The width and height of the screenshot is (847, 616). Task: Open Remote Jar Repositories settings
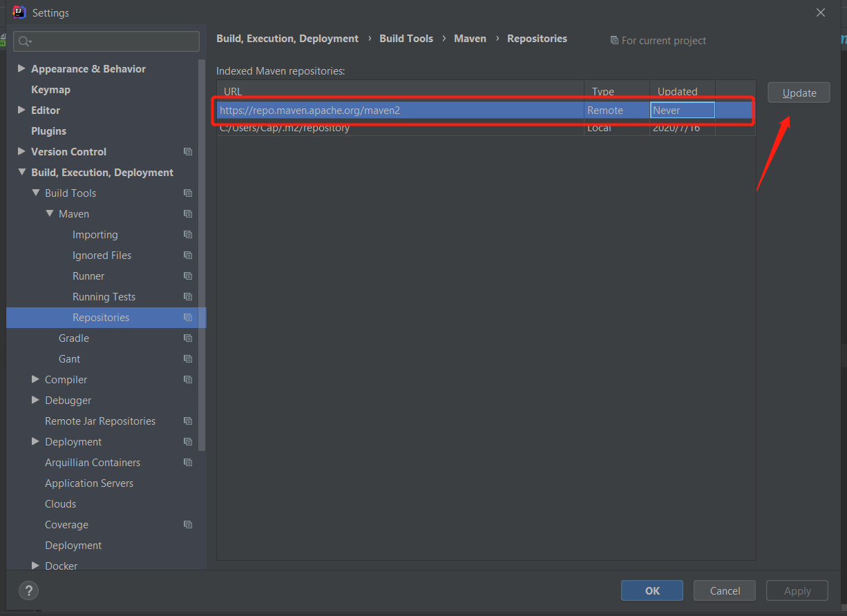(x=100, y=421)
